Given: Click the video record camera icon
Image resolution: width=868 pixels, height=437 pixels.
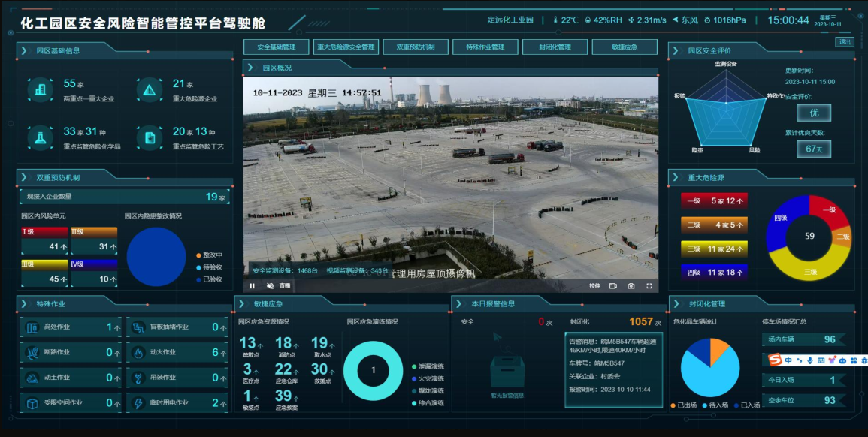Looking at the screenshot, I should (612, 286).
